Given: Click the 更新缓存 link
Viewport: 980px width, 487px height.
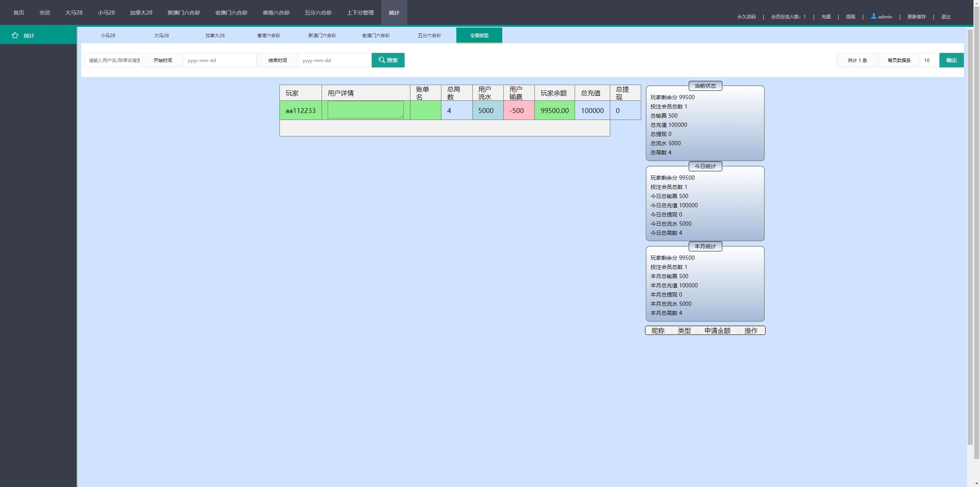Looking at the screenshot, I should 916,16.
